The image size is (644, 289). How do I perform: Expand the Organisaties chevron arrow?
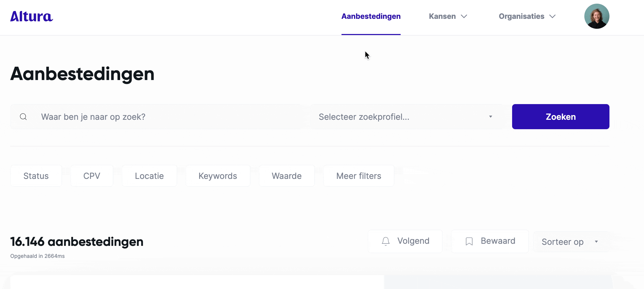552,16
